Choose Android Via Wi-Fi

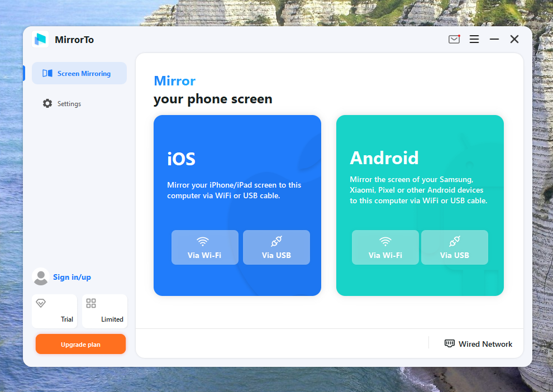click(x=385, y=247)
